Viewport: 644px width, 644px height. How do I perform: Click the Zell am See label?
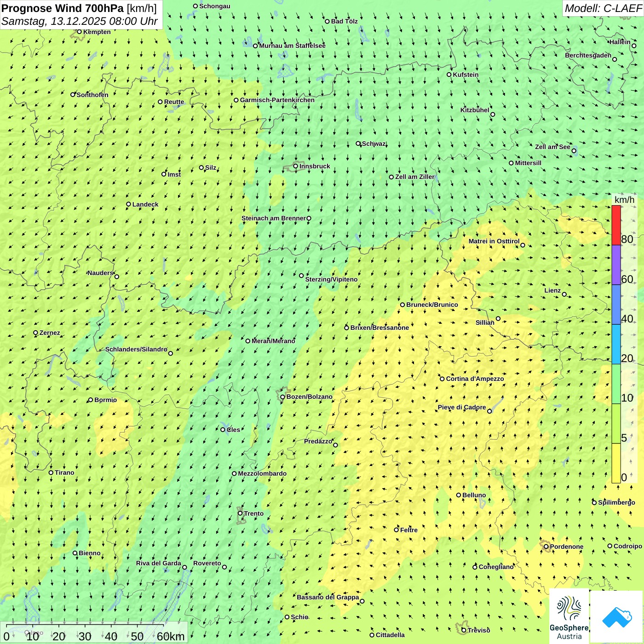552,147
